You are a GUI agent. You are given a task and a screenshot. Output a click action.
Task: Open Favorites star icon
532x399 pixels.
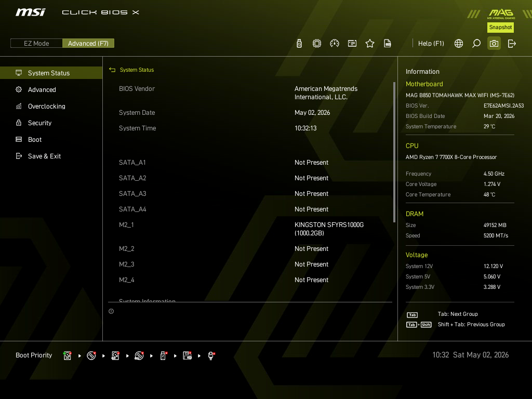pos(370,44)
